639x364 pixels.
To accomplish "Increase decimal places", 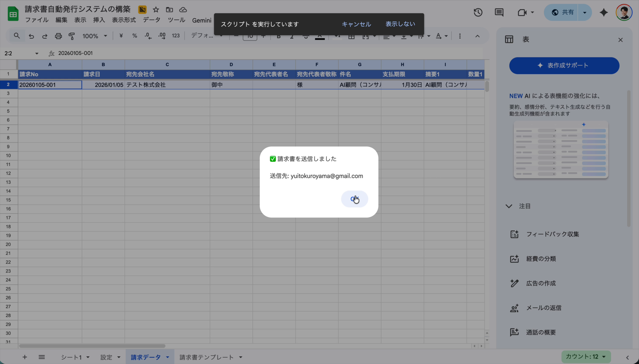I will 161,36.
